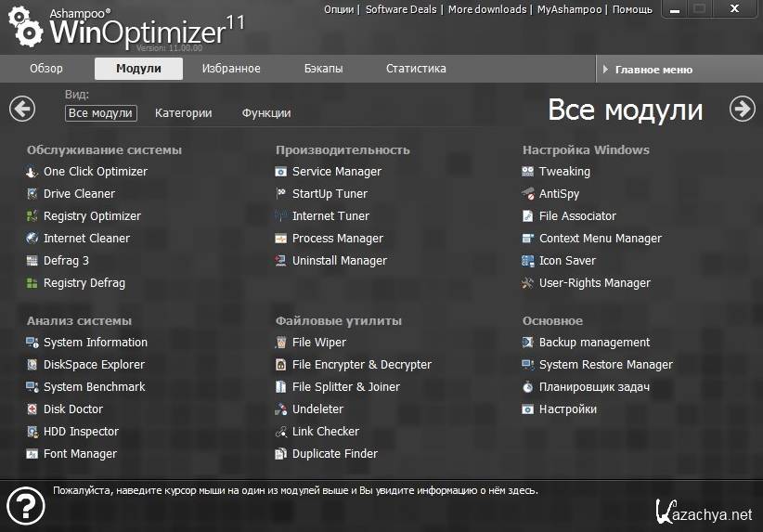The height and width of the screenshot is (532, 763).
Task: Open the 'Обзор' tab
Action: point(46,69)
